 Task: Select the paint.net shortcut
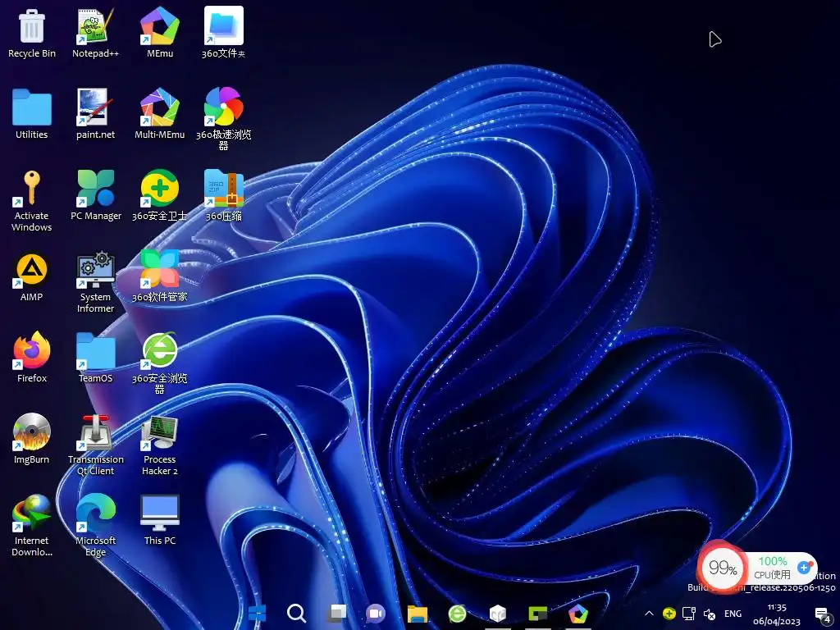click(x=95, y=114)
